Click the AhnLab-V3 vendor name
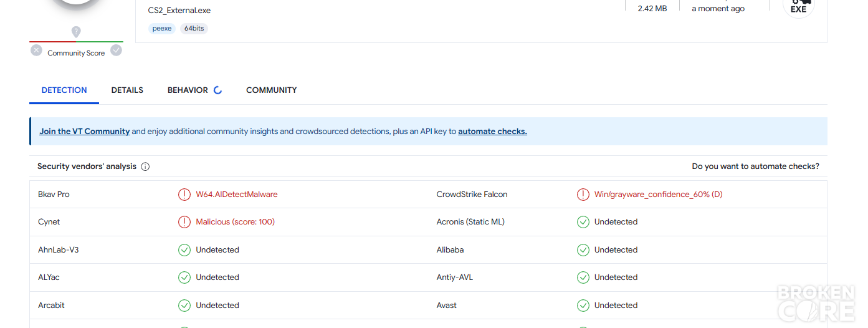This screenshot has height=328, width=868. point(59,250)
